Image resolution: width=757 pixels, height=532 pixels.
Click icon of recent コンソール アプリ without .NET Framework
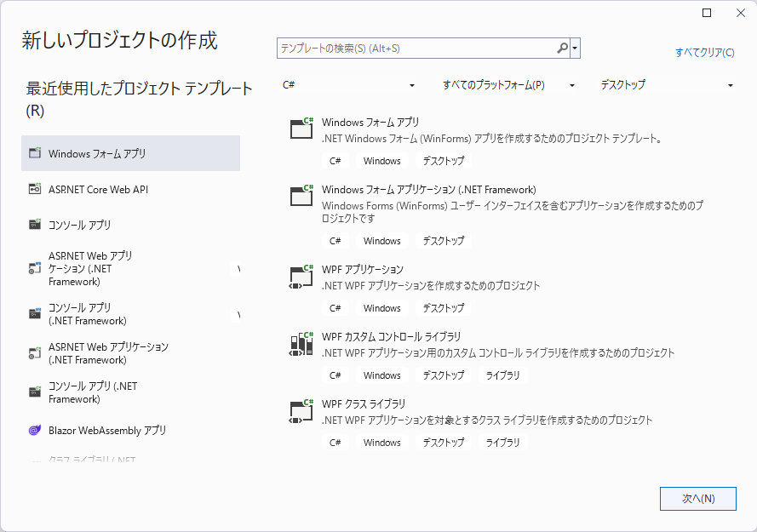[x=35, y=225]
